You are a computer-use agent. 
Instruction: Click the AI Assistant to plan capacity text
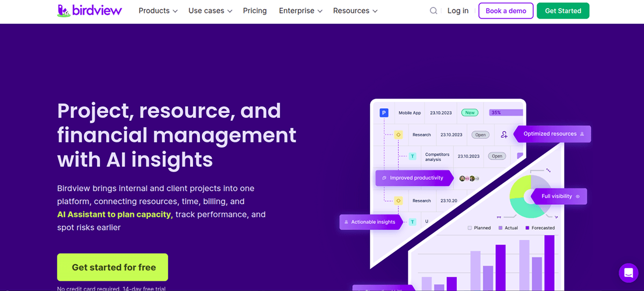click(115, 214)
